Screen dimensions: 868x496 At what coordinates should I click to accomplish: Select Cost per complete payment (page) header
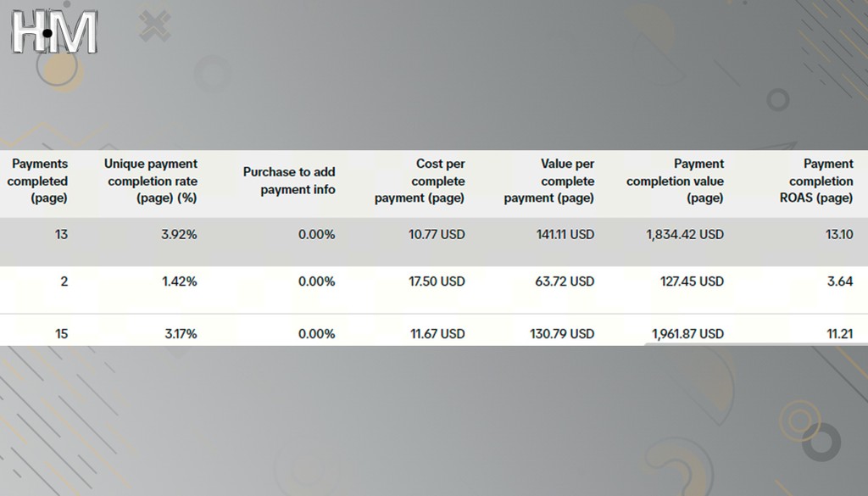(x=420, y=181)
